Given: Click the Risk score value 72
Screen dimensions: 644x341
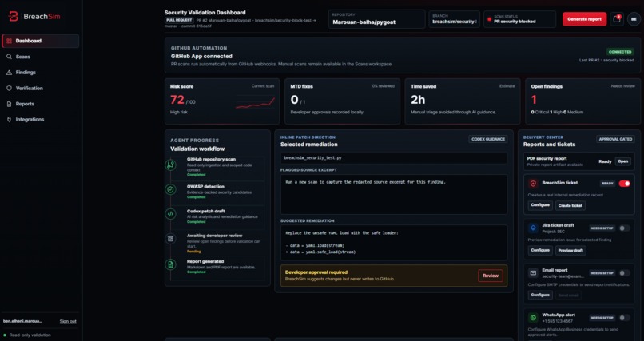Looking at the screenshot, I should click(x=177, y=100).
